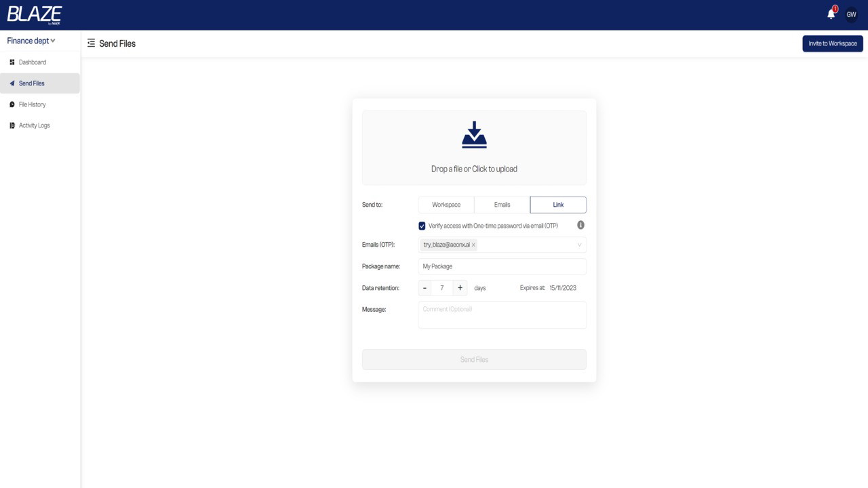Image resolution: width=868 pixels, height=488 pixels.
Task: Click the notification bell icon
Action: click(x=831, y=14)
